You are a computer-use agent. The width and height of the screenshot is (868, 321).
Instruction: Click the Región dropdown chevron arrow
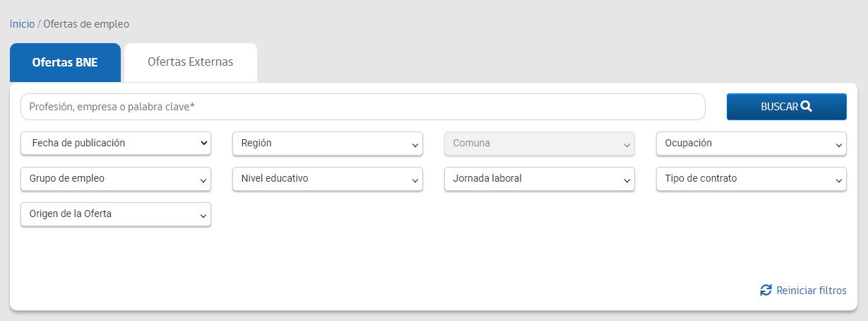(415, 146)
